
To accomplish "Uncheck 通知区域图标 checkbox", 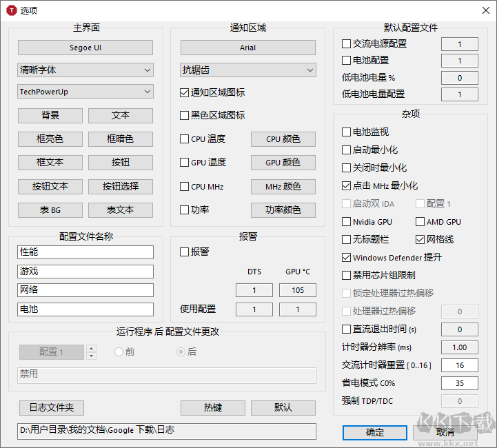I will click(184, 93).
